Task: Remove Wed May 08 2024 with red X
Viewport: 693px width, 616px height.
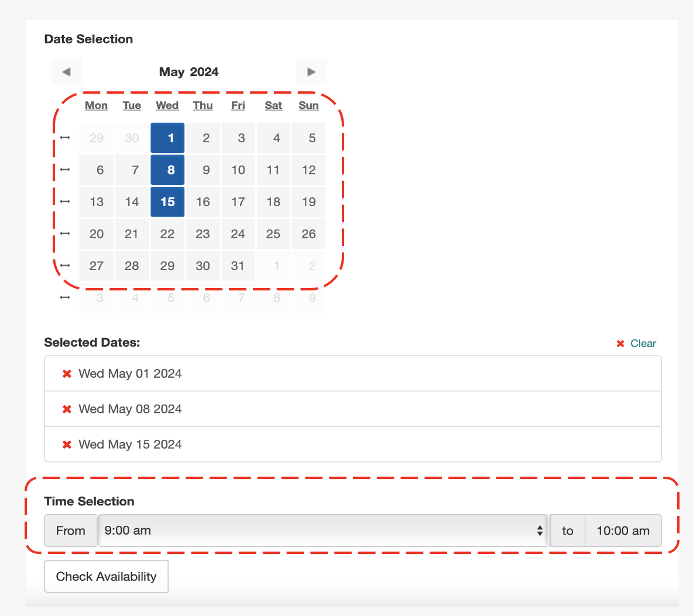Action: pyautogui.click(x=67, y=409)
